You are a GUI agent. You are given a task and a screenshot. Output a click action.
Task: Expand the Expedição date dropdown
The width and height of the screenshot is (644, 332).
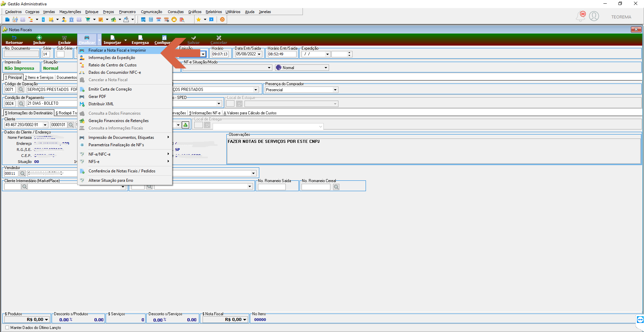(327, 54)
